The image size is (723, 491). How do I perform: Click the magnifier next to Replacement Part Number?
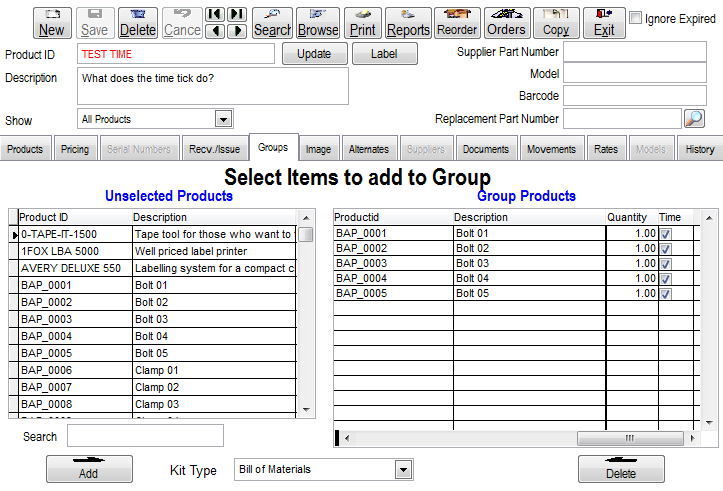tap(694, 119)
